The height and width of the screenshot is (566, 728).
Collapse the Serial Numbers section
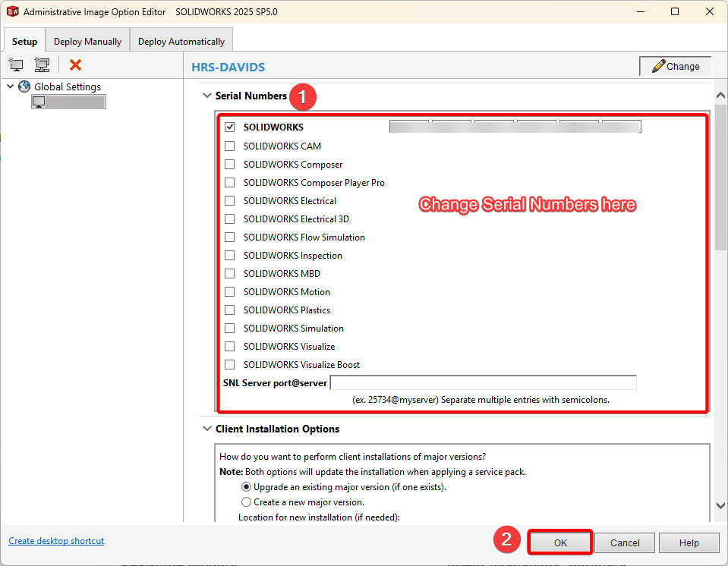pyautogui.click(x=207, y=96)
